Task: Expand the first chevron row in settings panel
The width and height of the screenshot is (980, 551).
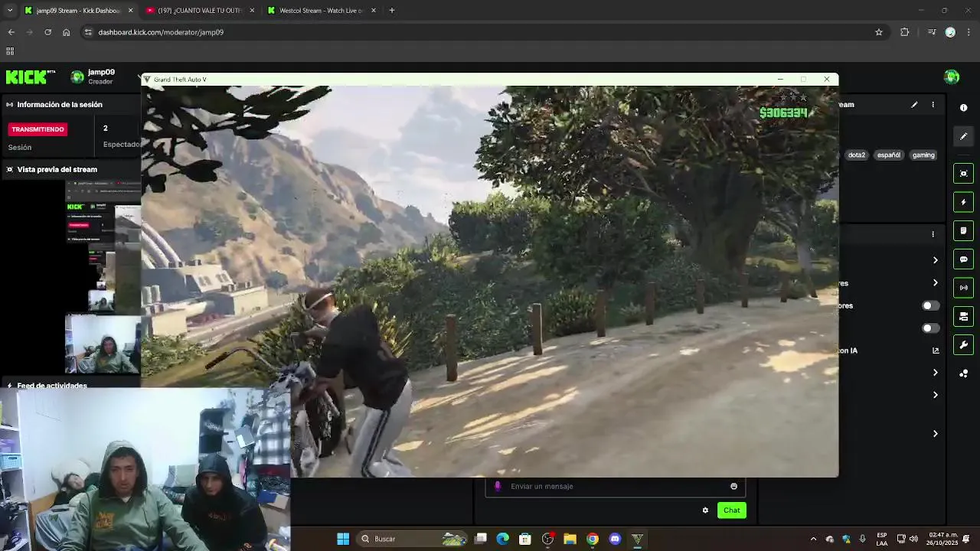Action: click(935, 260)
